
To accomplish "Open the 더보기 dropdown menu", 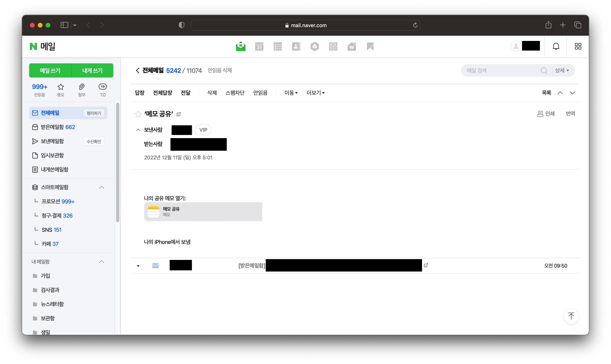I will 315,93.
